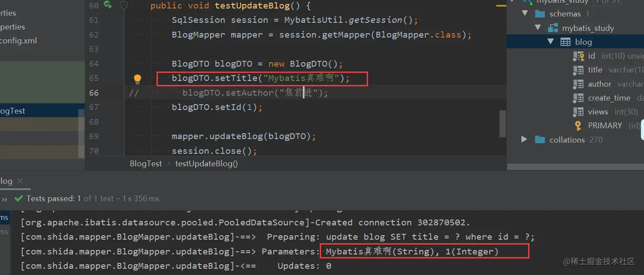Click the collations folder icon

[540, 140]
